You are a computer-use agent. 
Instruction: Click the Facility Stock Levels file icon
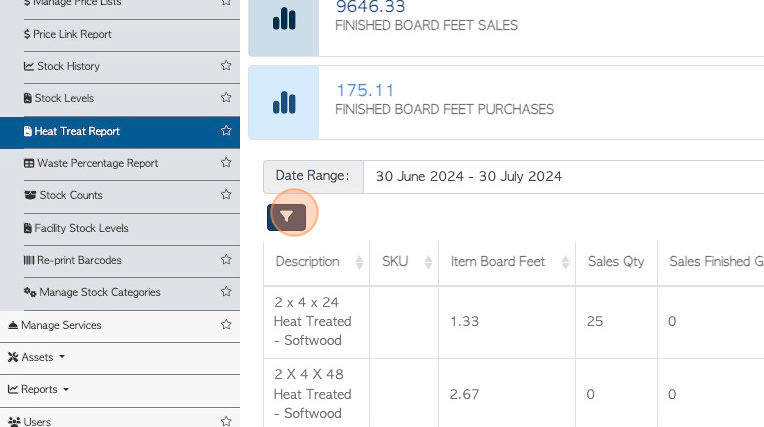(x=28, y=228)
